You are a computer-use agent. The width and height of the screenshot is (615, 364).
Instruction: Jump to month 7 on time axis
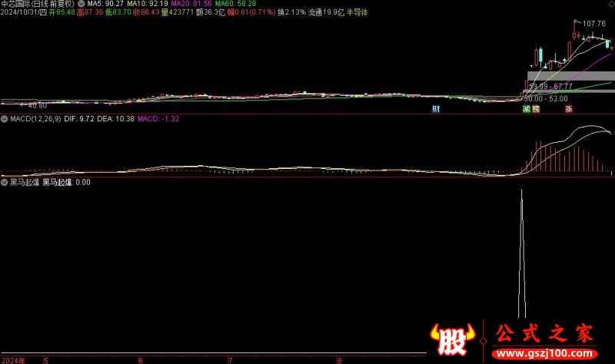[x=230, y=360]
